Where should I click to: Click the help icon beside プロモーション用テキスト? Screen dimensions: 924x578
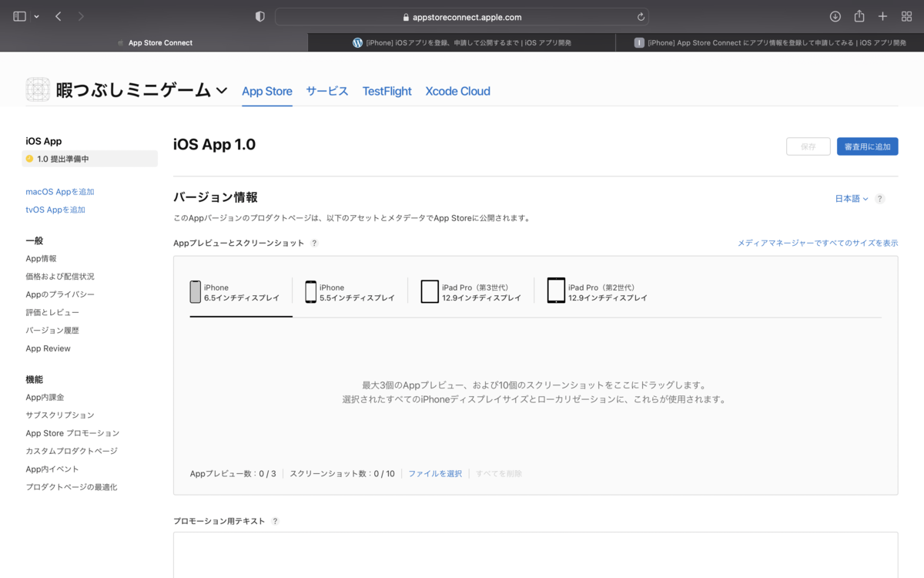(x=275, y=521)
